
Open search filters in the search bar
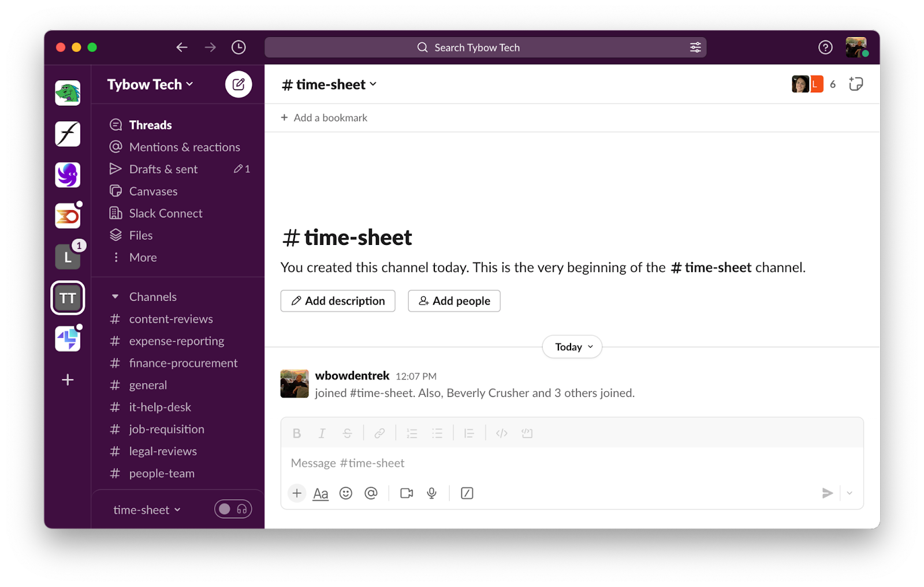696,47
